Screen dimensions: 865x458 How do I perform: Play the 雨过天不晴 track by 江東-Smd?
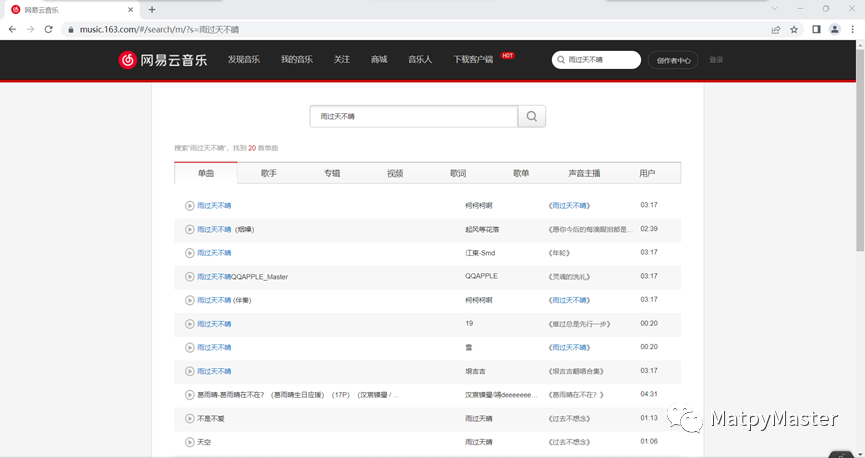pyautogui.click(x=190, y=253)
